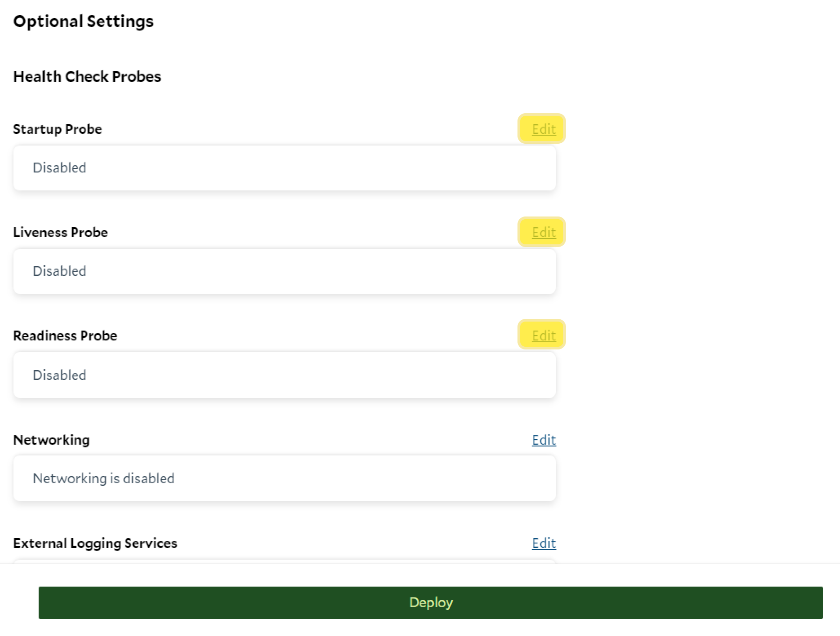This screenshot has width=840, height=636.
Task: Open Networking Edit link
Action: pyautogui.click(x=544, y=440)
